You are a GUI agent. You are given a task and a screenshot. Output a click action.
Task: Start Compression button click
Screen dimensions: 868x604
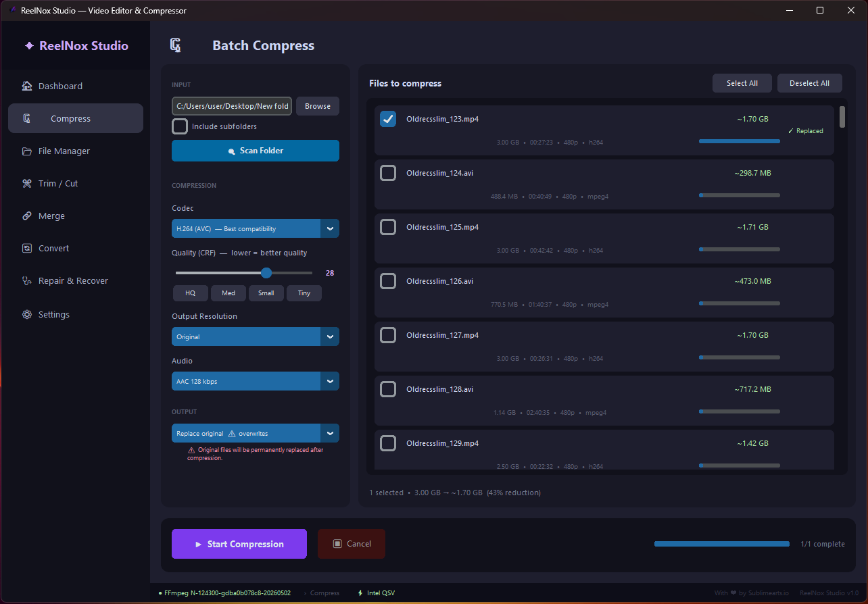pyautogui.click(x=239, y=544)
